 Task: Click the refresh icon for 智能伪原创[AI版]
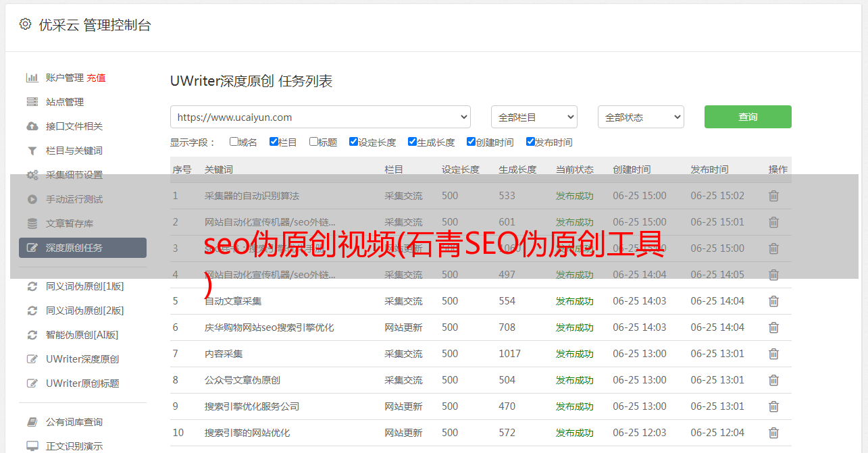pyautogui.click(x=32, y=335)
